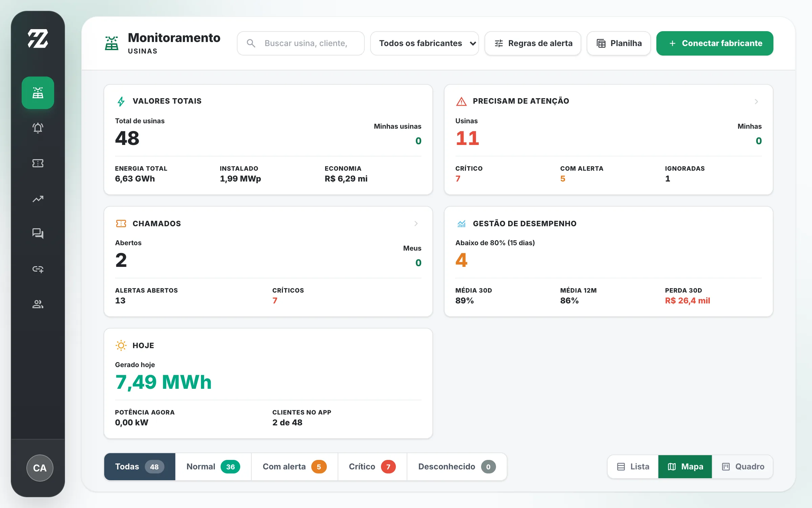Select the Todas filter tab

click(140, 467)
